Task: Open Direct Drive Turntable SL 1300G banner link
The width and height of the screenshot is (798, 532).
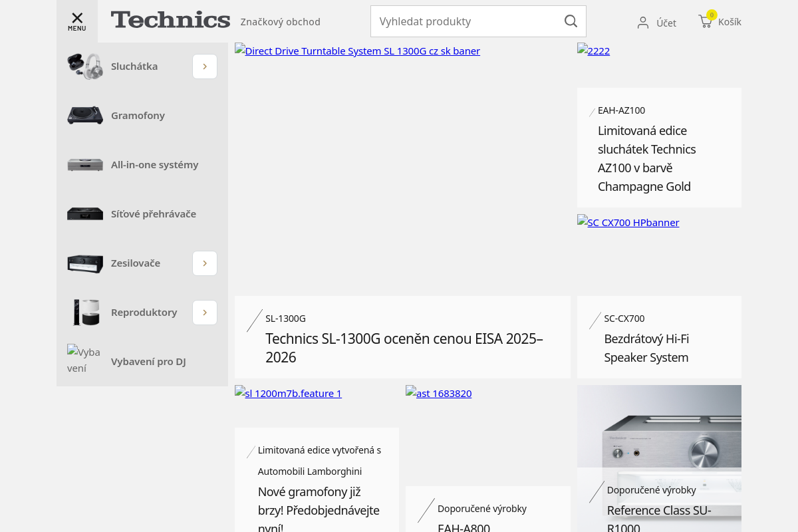Action: pyautogui.click(x=358, y=51)
